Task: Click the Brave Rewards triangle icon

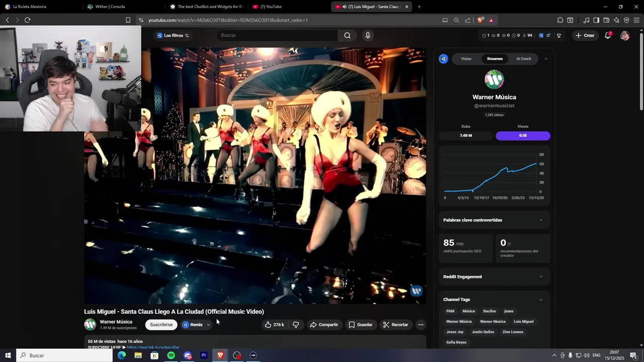Action: 491,20
